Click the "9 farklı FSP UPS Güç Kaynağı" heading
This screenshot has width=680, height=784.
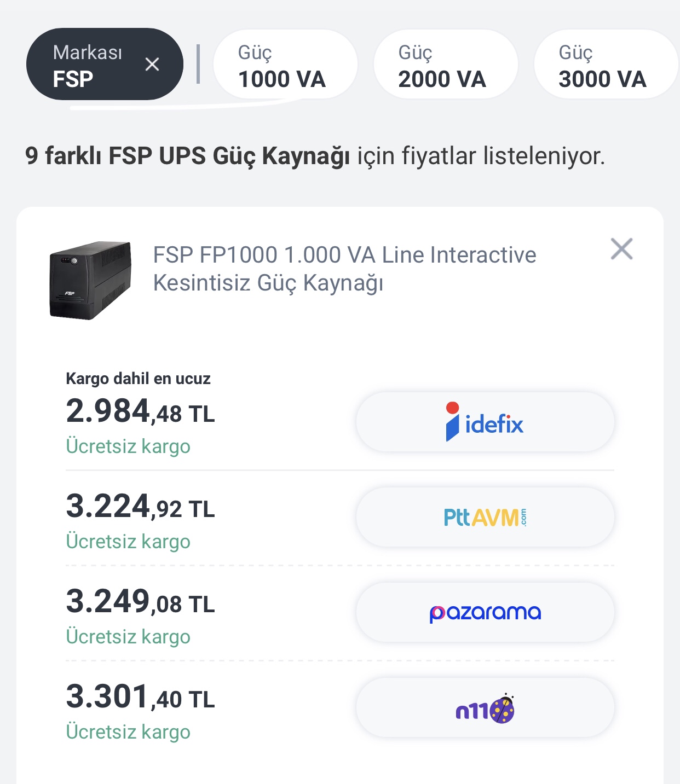point(187,156)
